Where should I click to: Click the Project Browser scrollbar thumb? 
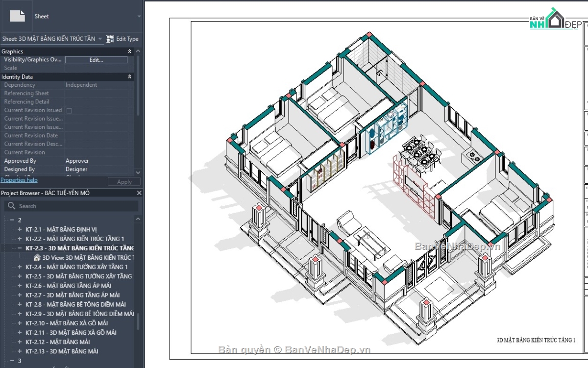tap(138, 321)
